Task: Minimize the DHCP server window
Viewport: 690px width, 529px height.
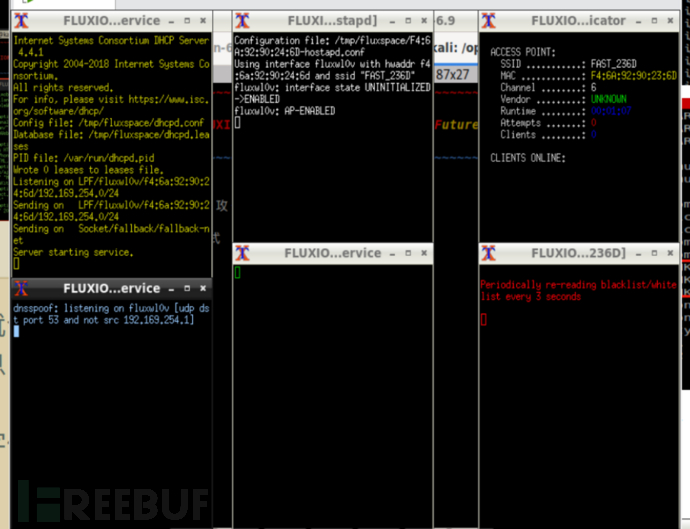Action: click(x=171, y=21)
